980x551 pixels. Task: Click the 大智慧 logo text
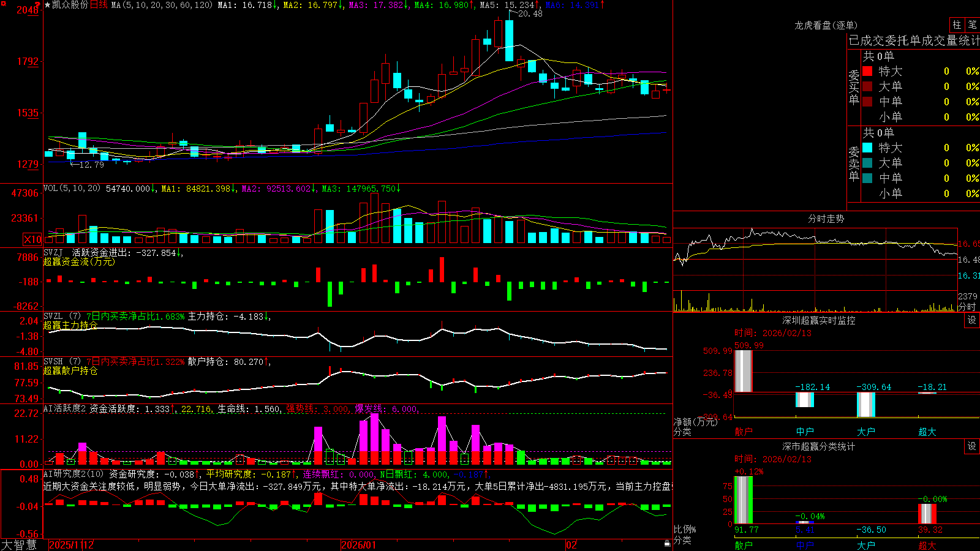coord(19,544)
